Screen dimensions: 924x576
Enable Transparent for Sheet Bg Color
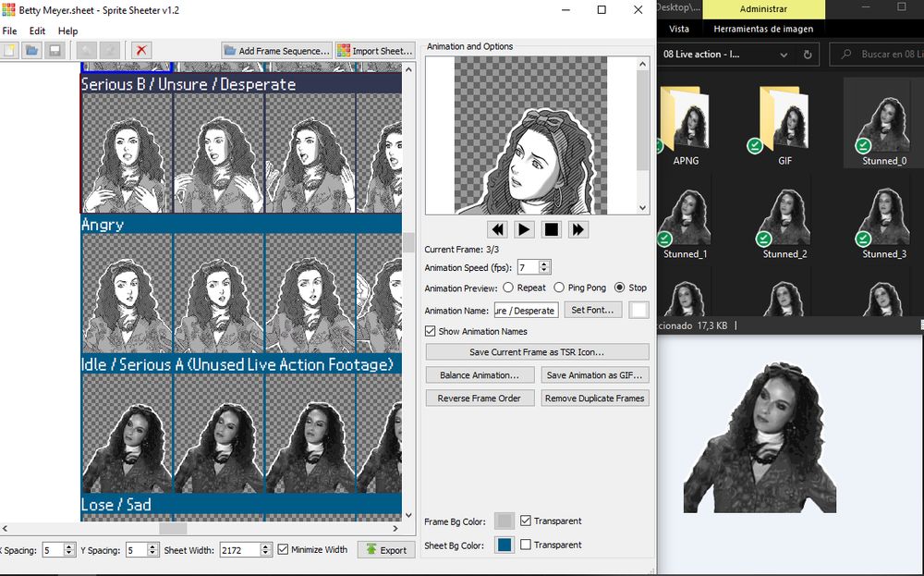coord(526,545)
